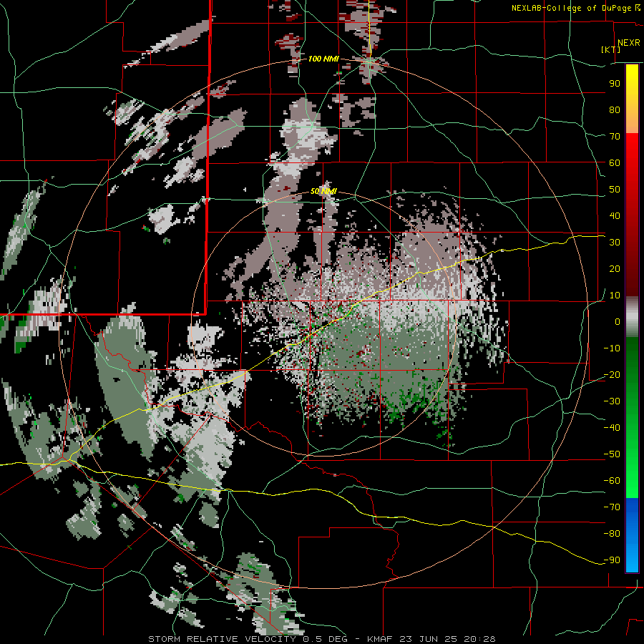
Task: Click the 30 value on velocity scale
Action: pos(615,243)
